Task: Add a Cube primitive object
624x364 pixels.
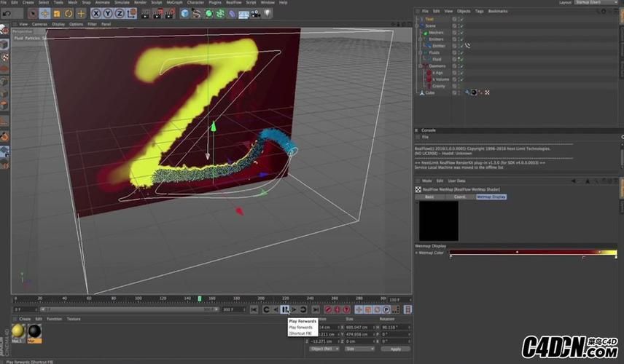Action: [184, 14]
